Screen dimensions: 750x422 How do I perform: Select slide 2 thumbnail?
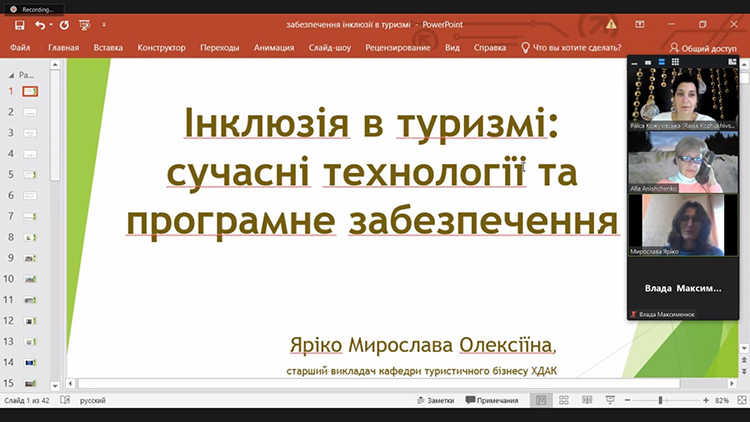coord(30,112)
